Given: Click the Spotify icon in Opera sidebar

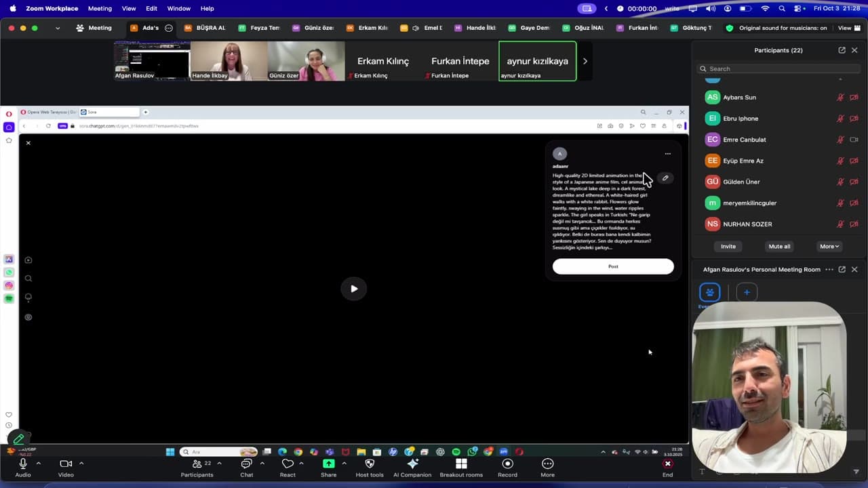Looking at the screenshot, I should tap(9, 298).
